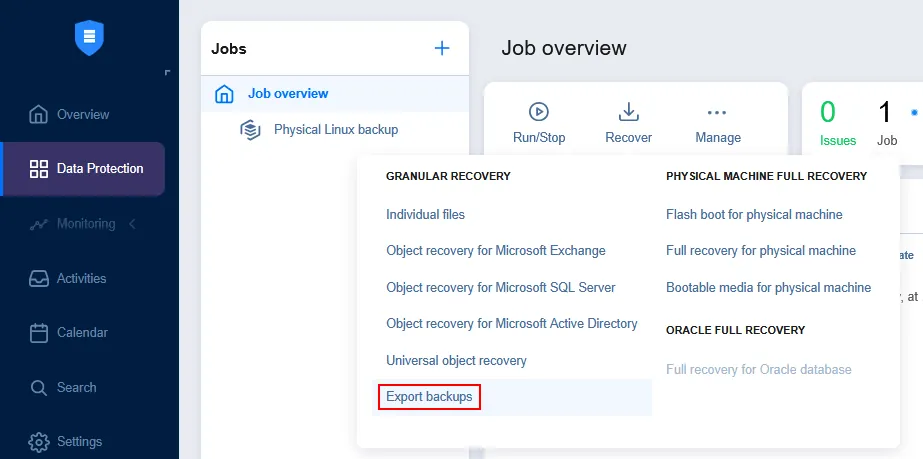Go to Activities in the sidebar

point(82,278)
